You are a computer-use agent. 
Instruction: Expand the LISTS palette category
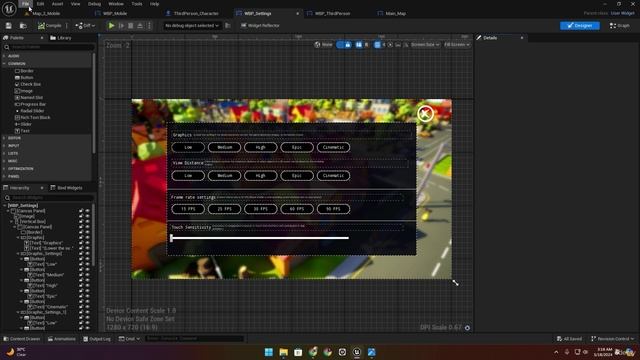pos(4,153)
